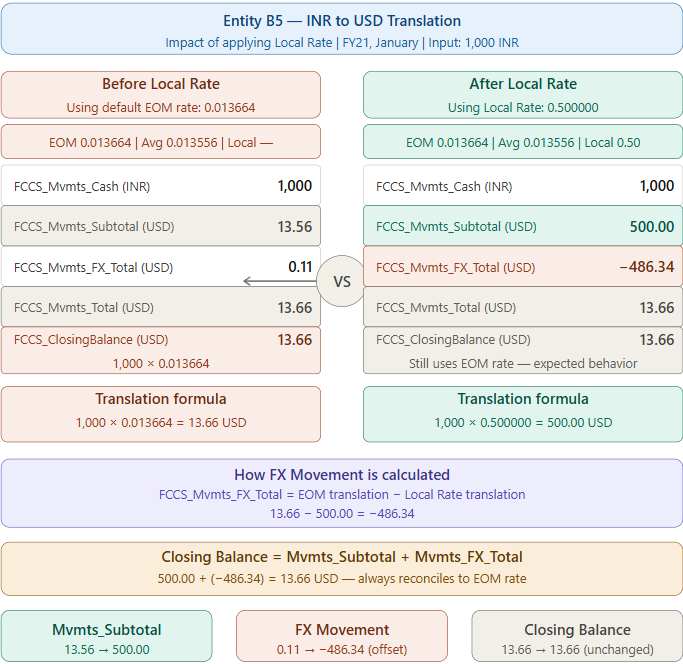Select 'FCCS_Mvmts_Cash (INR)' label under After Local Rate
Viewport: 683px width, 664px height.
(444, 186)
